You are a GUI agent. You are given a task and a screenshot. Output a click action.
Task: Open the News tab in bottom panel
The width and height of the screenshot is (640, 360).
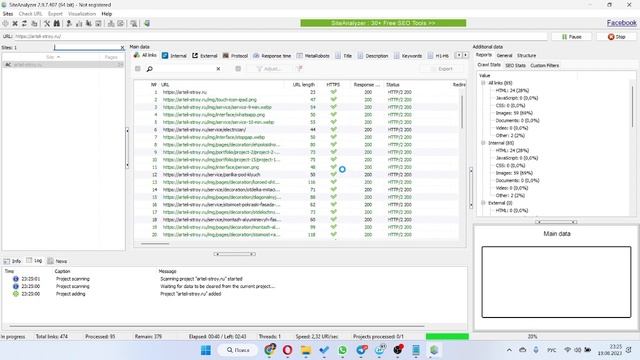point(57,261)
